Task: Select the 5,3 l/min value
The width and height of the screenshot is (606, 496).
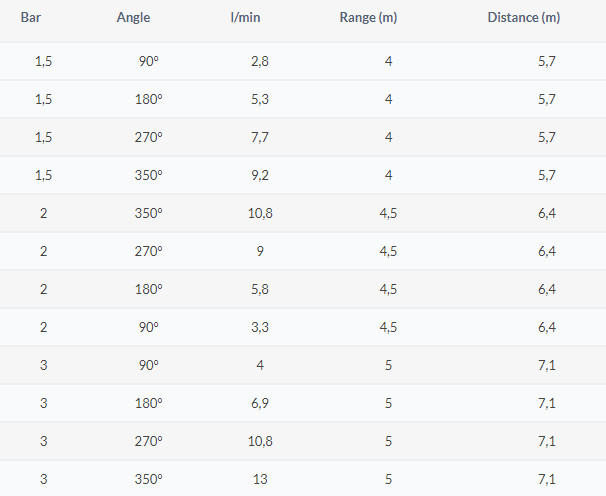Action: (260, 99)
